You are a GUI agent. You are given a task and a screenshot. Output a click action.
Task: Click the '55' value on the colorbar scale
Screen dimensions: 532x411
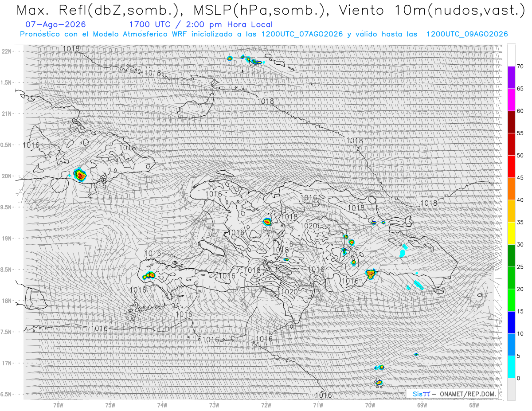520,133
